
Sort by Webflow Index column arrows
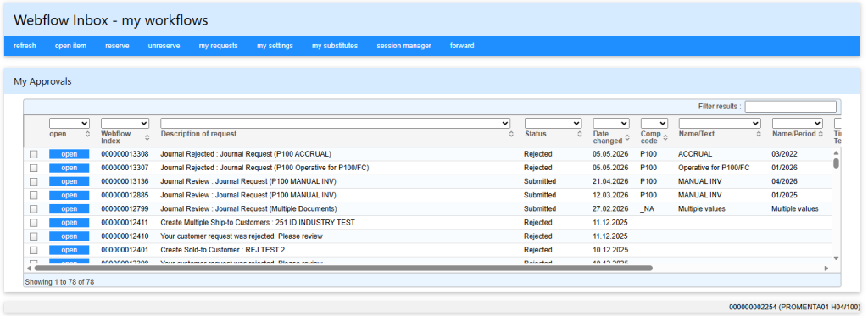pos(147,137)
